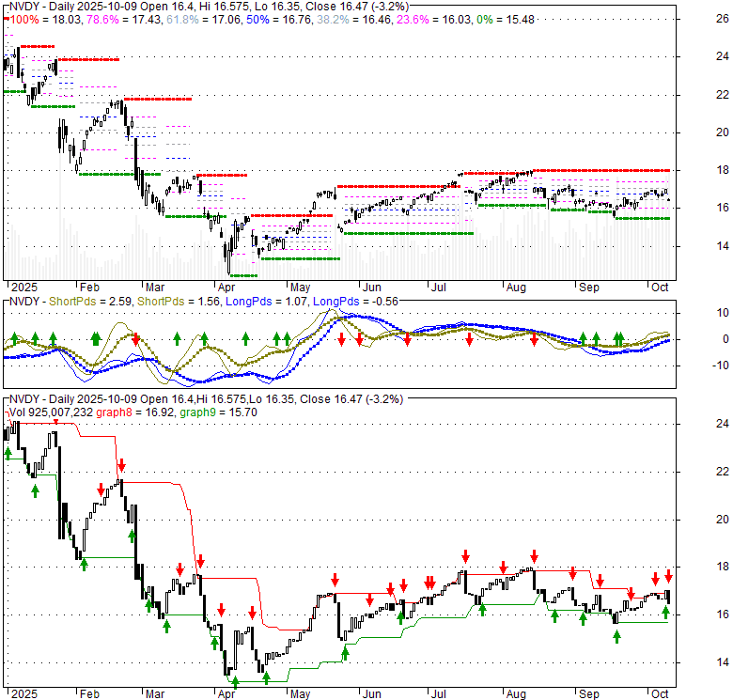Screen dimensions: 733x700
Task: Click the 18 price label on bottom chart axis
Action: click(723, 567)
